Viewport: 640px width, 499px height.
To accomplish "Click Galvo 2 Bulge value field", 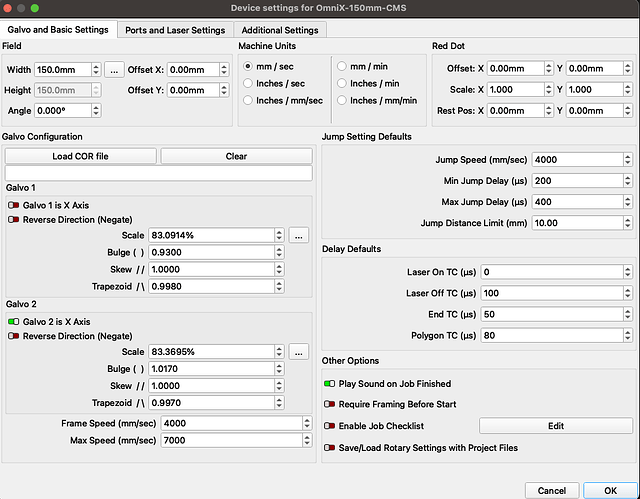I will tap(211, 369).
